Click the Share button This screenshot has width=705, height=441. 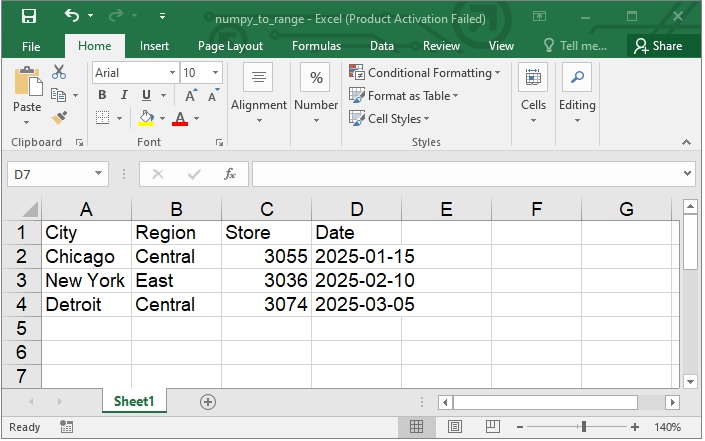click(x=658, y=46)
